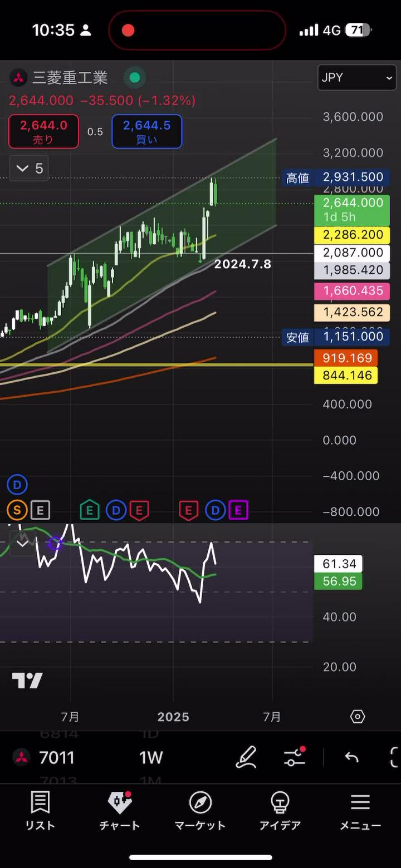Tap the green market status indicator
Image resolution: width=401 pixels, height=868 pixels.
coord(134,78)
